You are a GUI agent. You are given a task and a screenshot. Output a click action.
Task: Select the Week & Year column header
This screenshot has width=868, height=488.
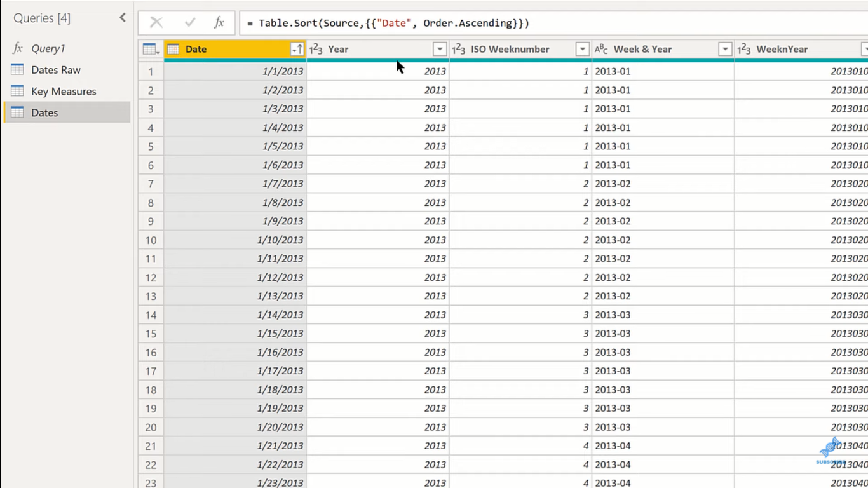(663, 49)
